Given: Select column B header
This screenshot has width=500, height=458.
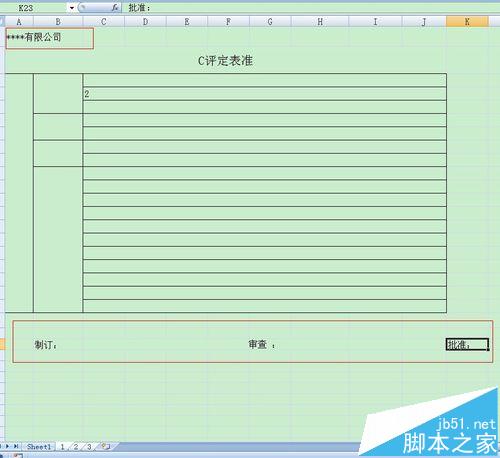Looking at the screenshot, I should pyautogui.click(x=58, y=22).
